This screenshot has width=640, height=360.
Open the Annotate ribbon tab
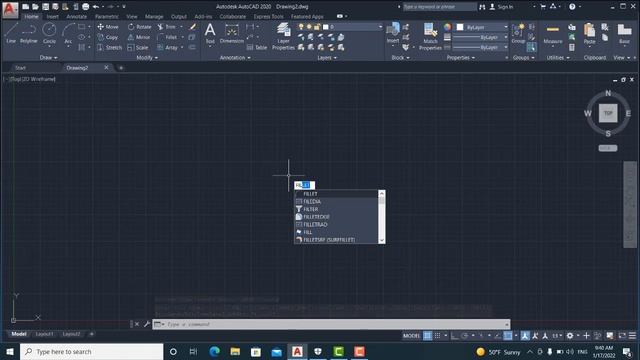tap(77, 17)
